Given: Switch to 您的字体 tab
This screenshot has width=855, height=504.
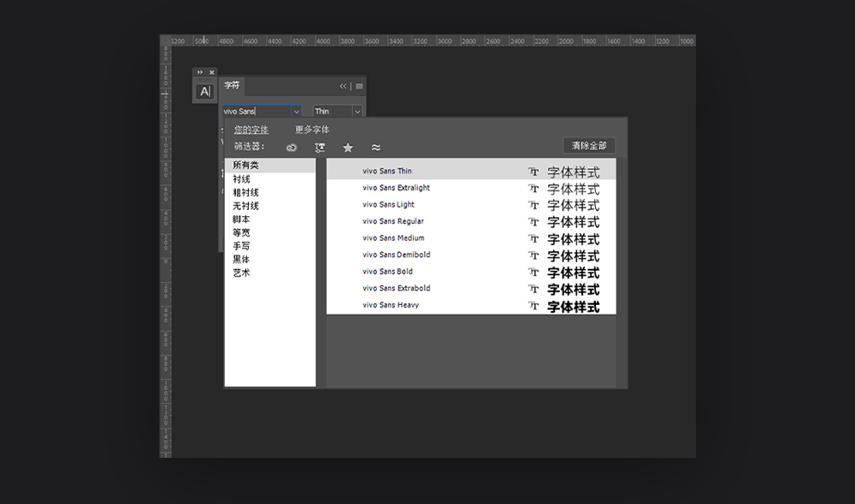Looking at the screenshot, I should (251, 130).
